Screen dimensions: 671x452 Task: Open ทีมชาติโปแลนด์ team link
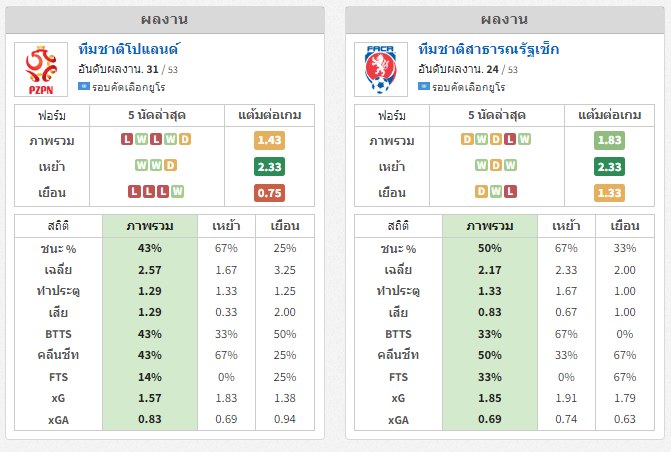129,50
